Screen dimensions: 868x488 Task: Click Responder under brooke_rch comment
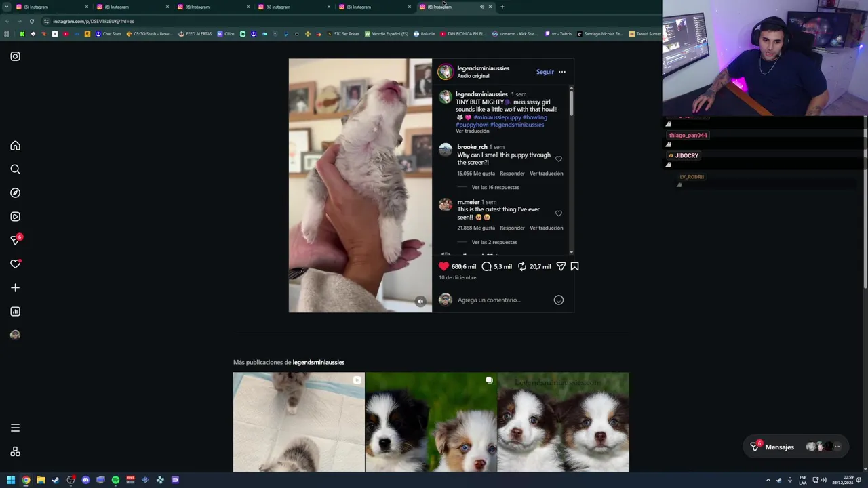(512, 174)
